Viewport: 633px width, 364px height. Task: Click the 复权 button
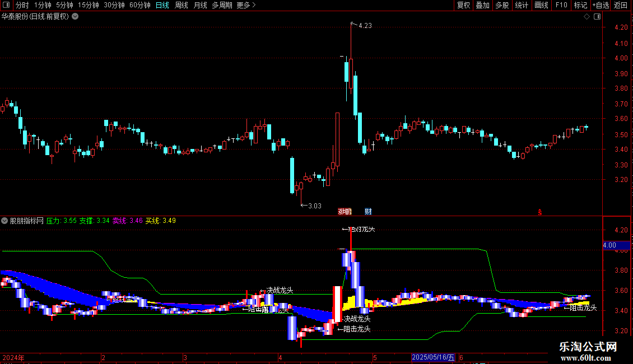click(463, 5)
